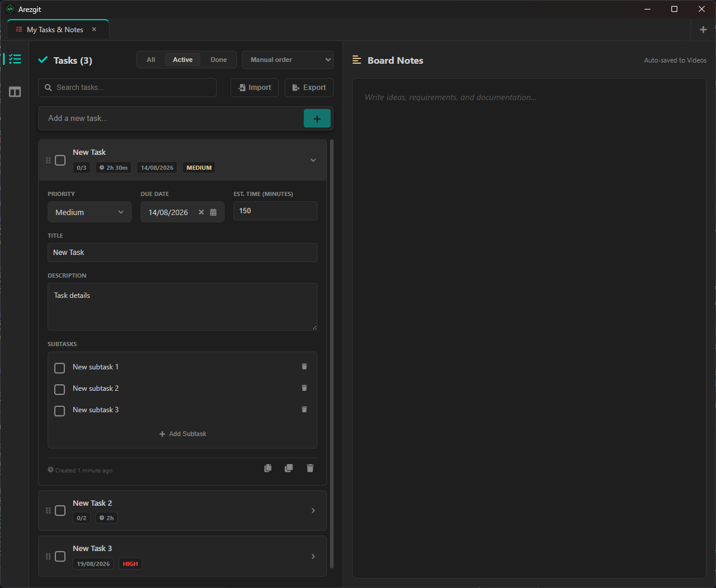Click the Est. time minutes field

(x=275, y=211)
